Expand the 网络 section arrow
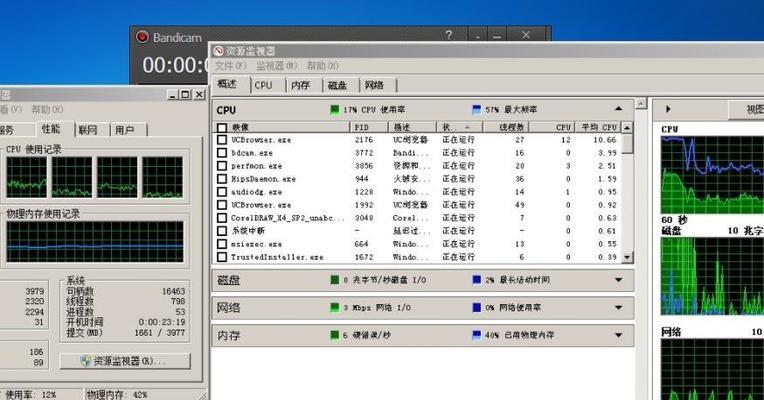The image size is (764, 400). click(618, 308)
